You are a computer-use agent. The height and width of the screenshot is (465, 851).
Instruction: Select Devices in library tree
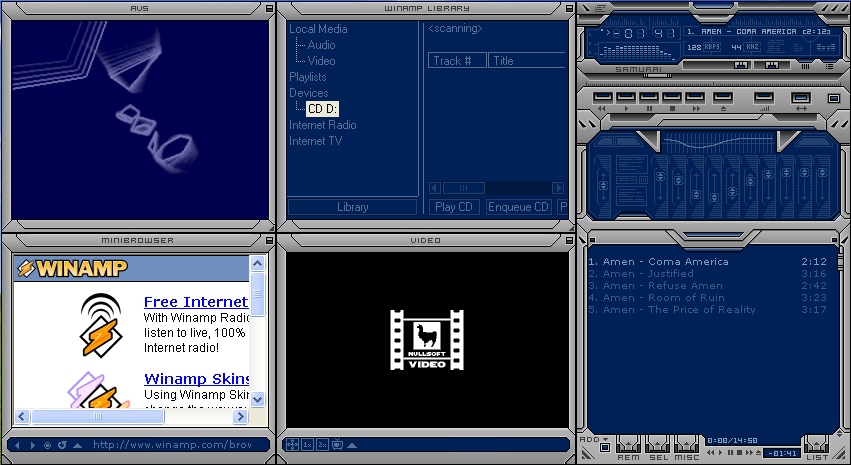[308, 93]
